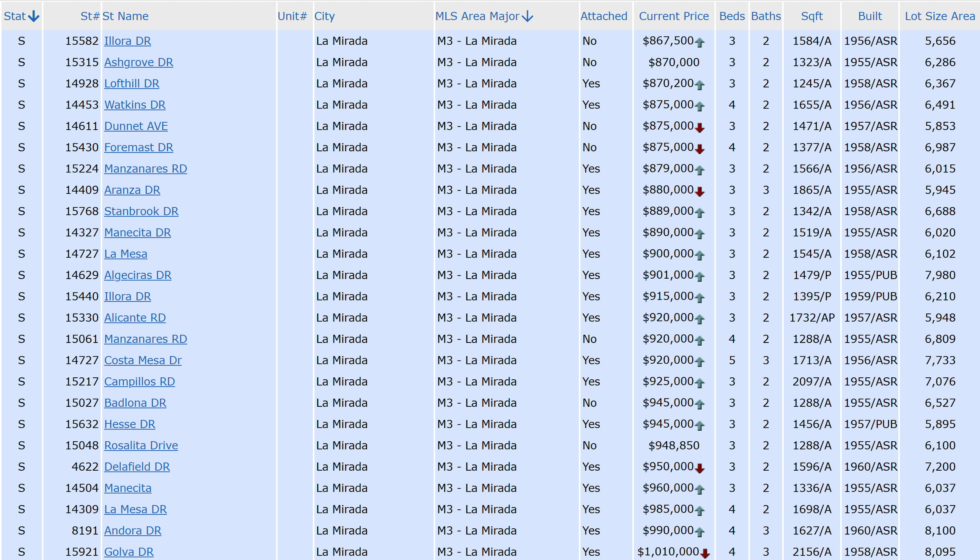Screen dimensions: 980x560
Task: Sort by Current Price column header
Action: pos(673,16)
